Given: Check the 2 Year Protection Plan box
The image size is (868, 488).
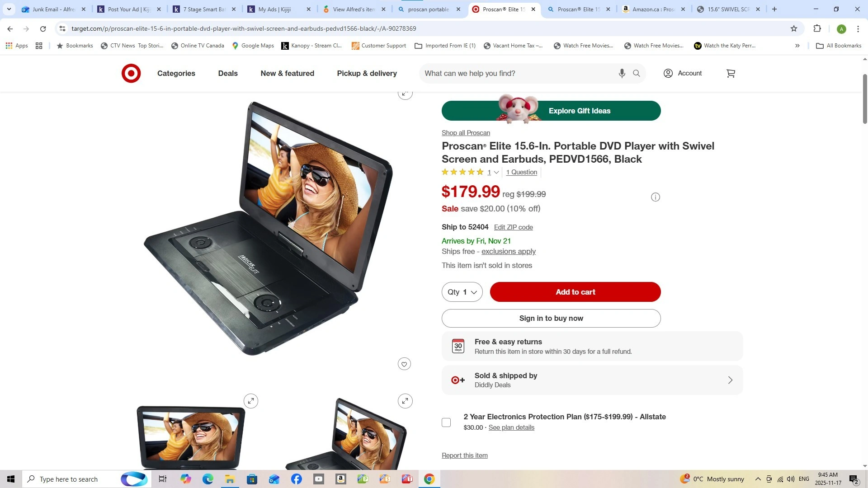Looking at the screenshot, I should click(446, 422).
